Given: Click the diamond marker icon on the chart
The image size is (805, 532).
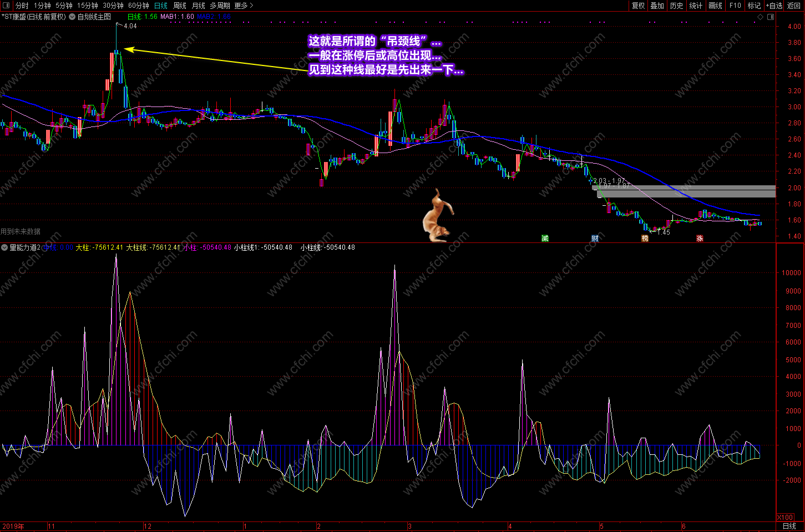Looking at the screenshot, I should click(x=761, y=17).
